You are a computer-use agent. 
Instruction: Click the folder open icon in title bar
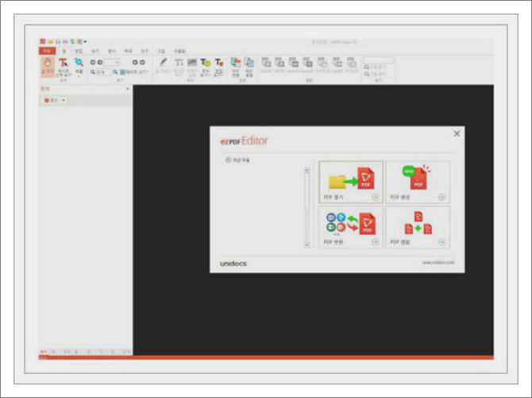[51, 42]
